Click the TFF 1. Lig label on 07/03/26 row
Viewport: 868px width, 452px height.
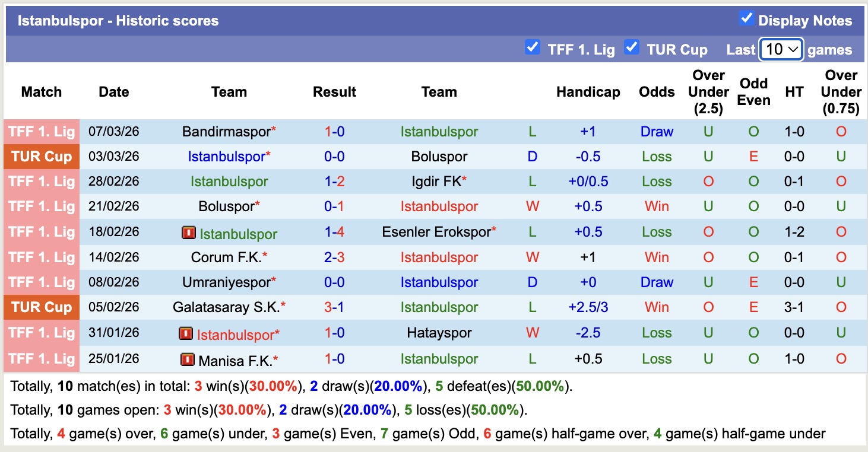point(42,132)
